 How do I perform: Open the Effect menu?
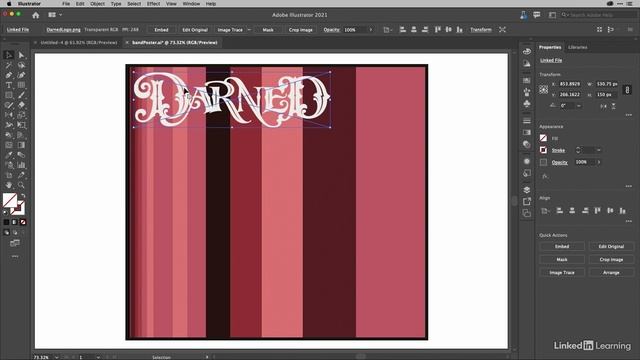pyautogui.click(x=153, y=4)
